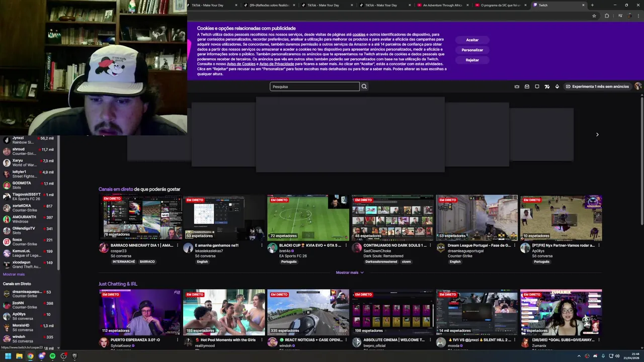Open the Windows Start menu
This screenshot has width=644, height=362.
click(x=8, y=356)
